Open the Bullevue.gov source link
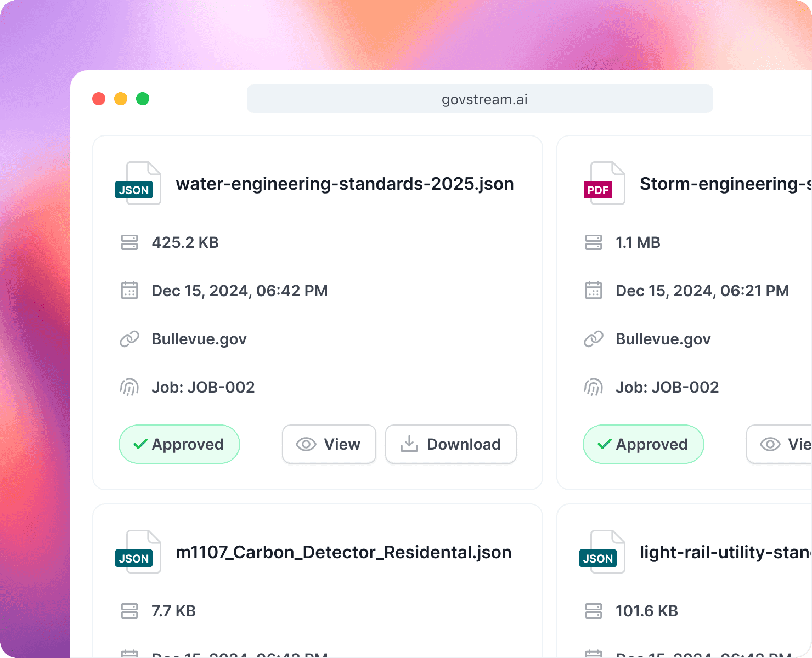Viewport: 812px width, 658px height. [x=199, y=338]
